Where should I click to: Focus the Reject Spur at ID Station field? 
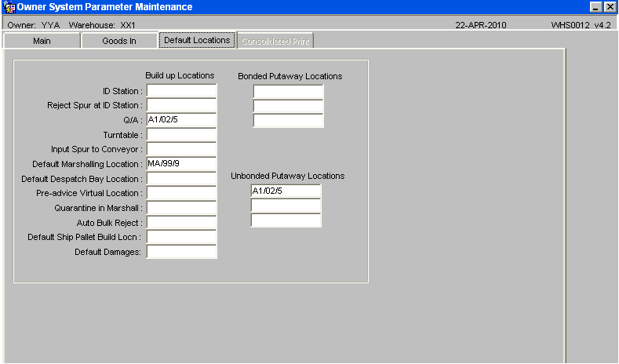click(181, 105)
